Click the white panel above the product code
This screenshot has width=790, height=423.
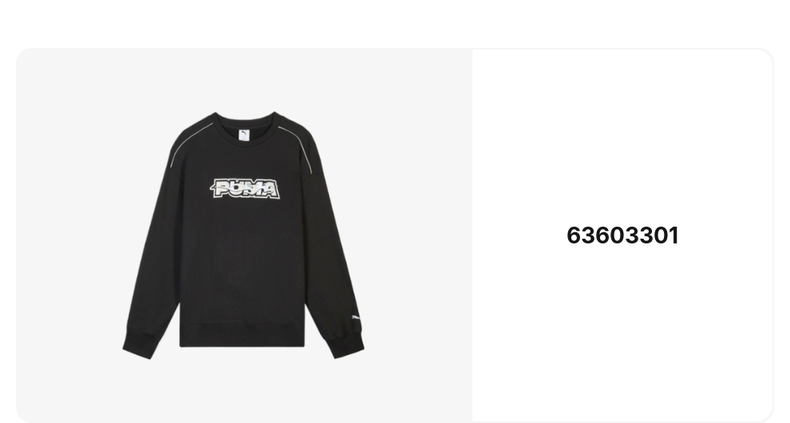coord(622,136)
